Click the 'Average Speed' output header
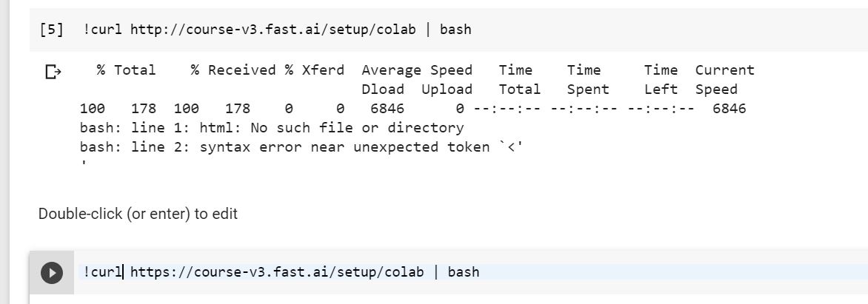868x304 pixels. tap(417, 70)
